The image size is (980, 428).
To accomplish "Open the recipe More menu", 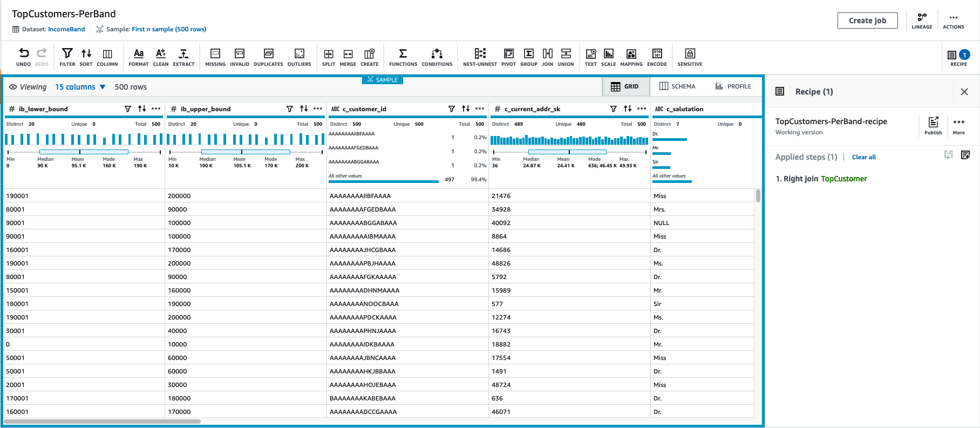I will tap(959, 126).
